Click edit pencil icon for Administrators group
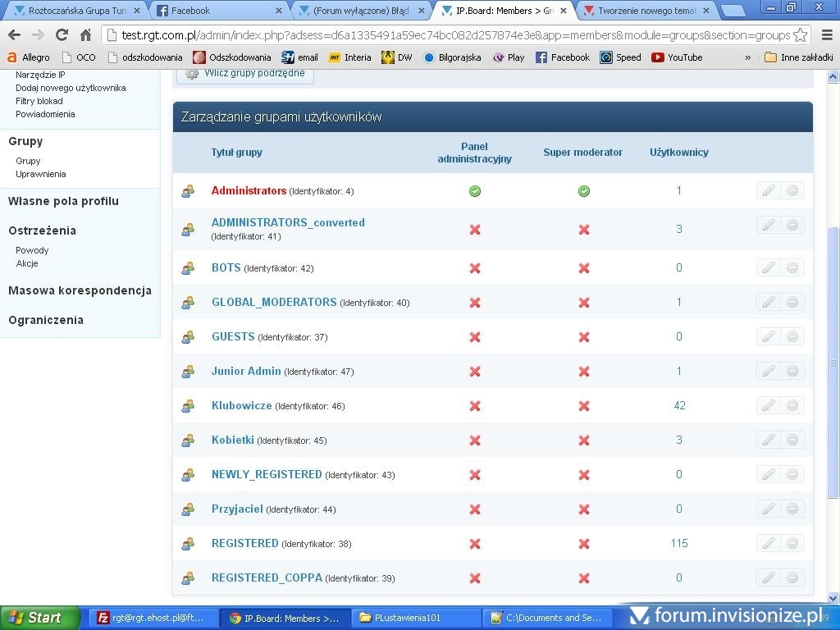Screen dimensions: 840x630 pyautogui.click(x=769, y=191)
